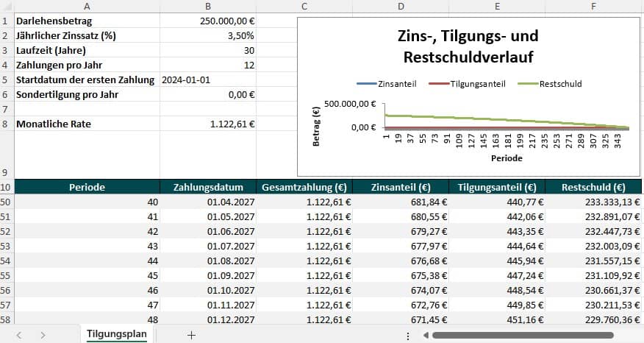The image size is (644, 343).
Task: Select the Laufzeit (Jahre) label cell
Action: (87, 50)
